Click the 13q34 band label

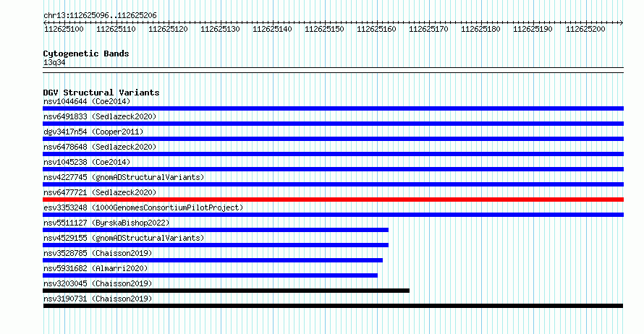(x=54, y=62)
